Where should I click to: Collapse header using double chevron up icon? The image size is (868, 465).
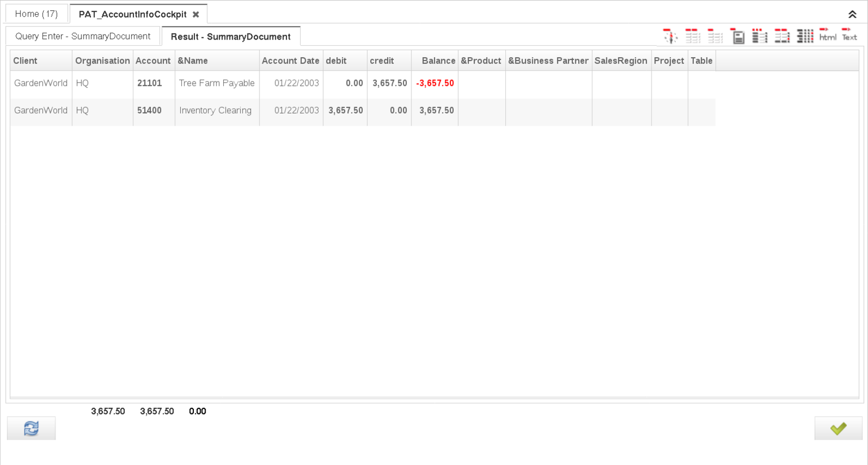[852, 14]
